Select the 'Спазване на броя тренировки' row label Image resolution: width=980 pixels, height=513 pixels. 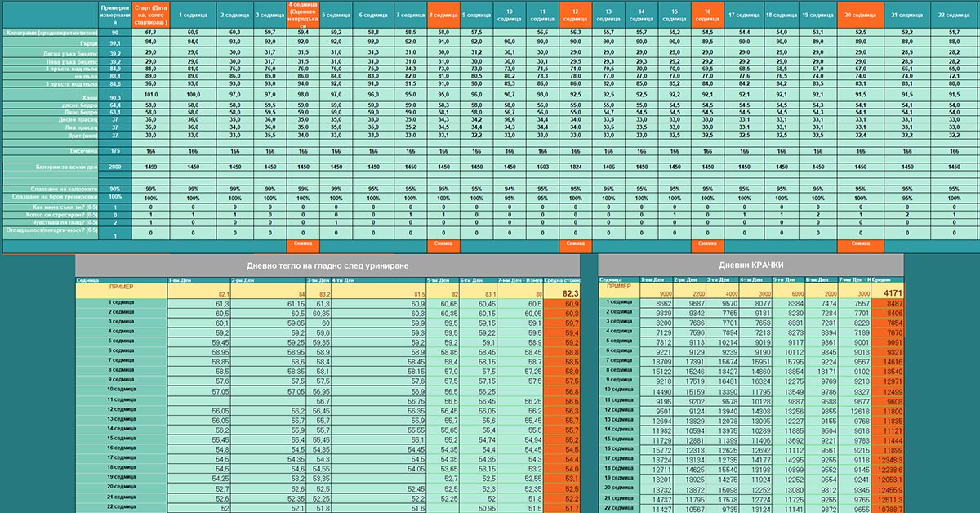49,198
